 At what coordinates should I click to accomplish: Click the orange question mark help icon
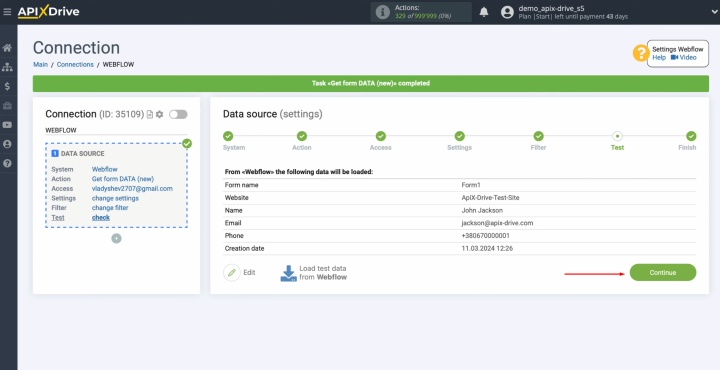click(641, 53)
